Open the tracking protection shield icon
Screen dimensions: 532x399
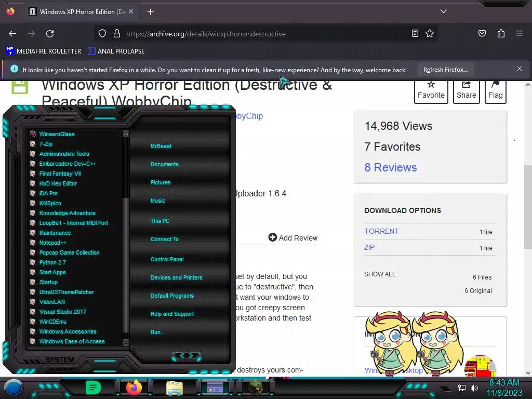[102, 34]
